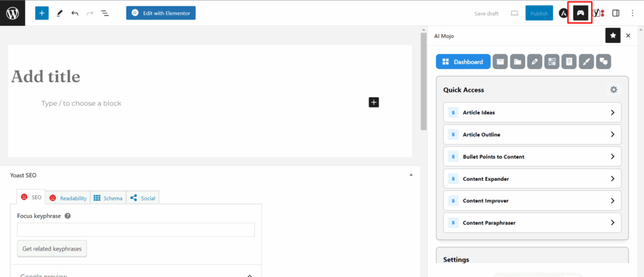
Task: Open the Content Expander item
Action: click(x=532, y=179)
